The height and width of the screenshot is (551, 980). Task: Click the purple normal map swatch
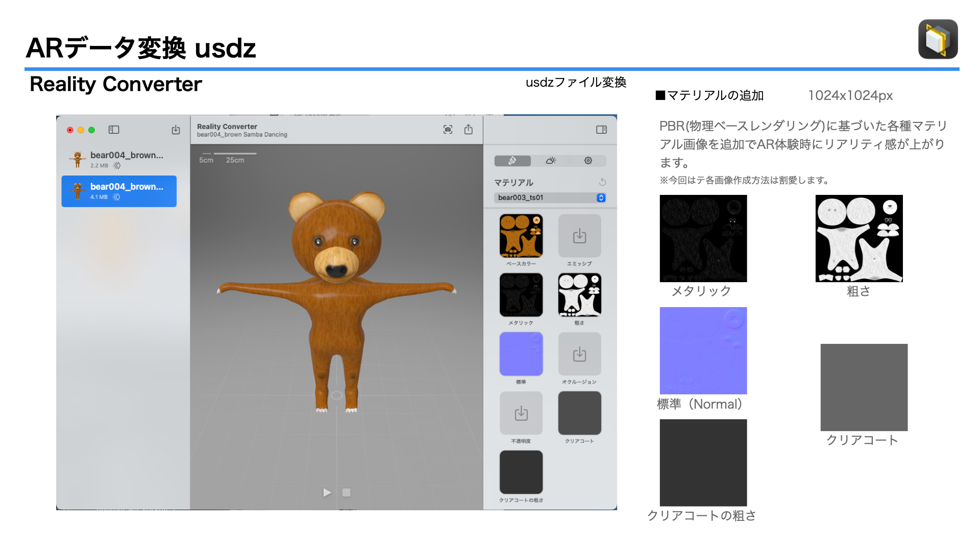(x=521, y=354)
